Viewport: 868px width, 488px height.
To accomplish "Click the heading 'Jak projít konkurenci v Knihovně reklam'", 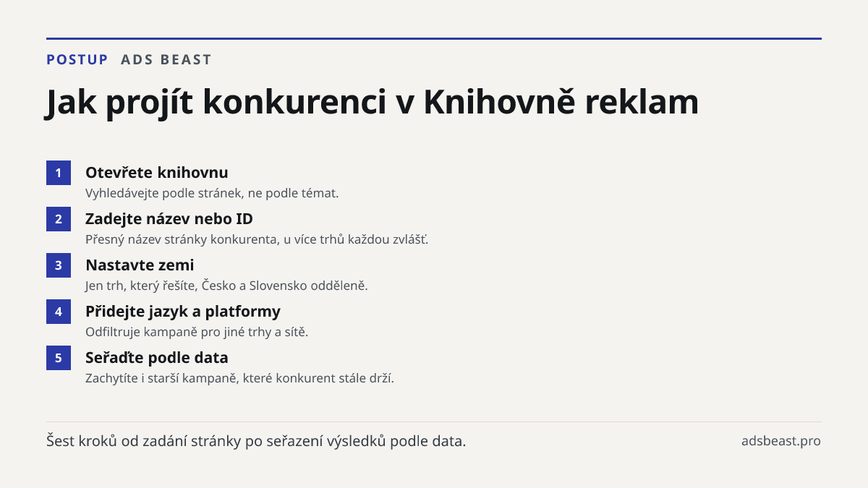I will [x=373, y=102].
